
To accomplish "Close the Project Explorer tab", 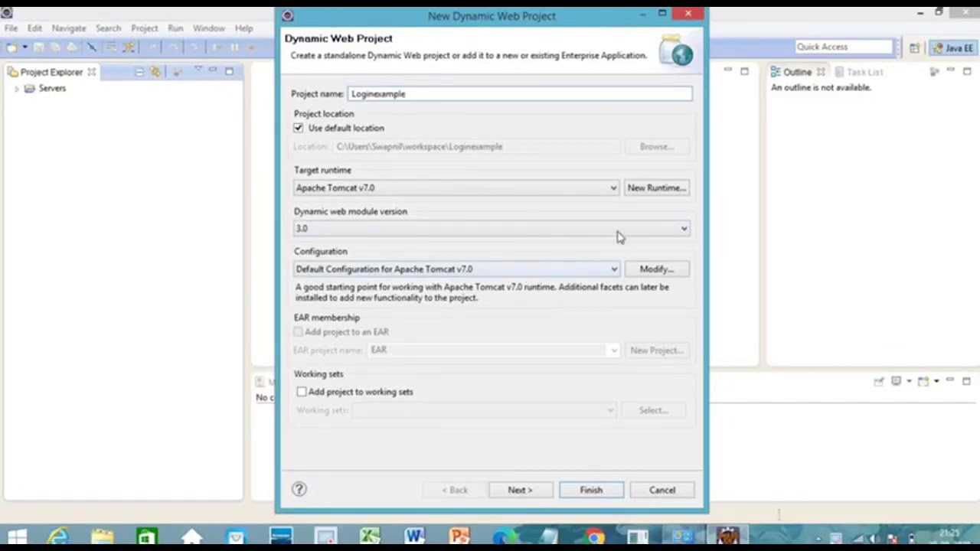I will [x=91, y=71].
